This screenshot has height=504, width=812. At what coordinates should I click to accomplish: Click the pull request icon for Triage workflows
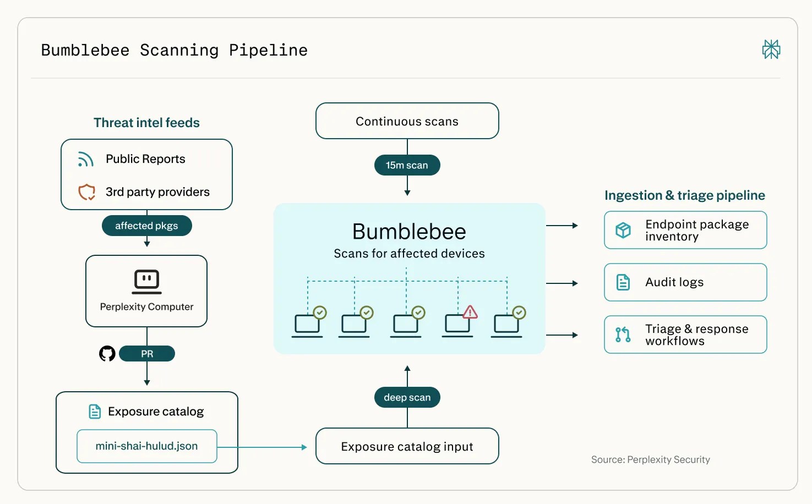click(x=623, y=335)
